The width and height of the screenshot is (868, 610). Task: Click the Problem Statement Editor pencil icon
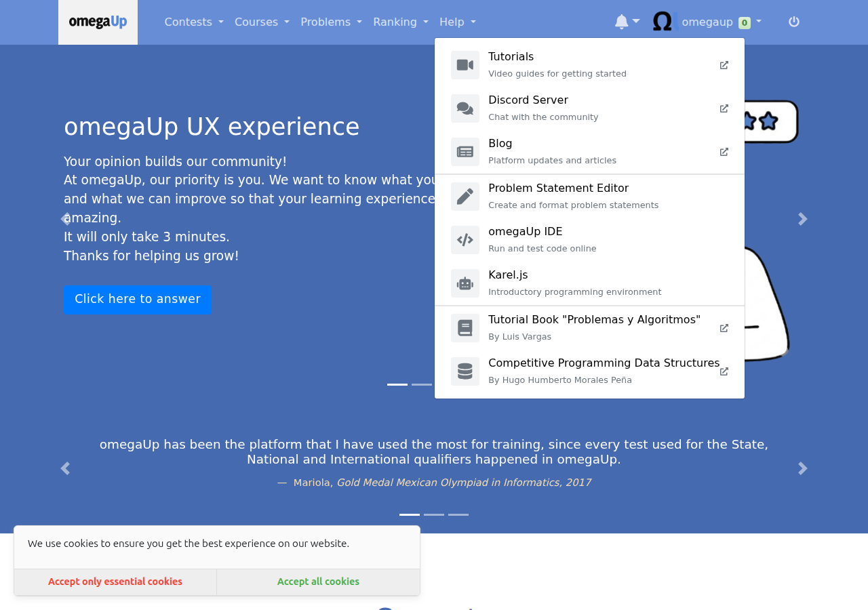465,197
